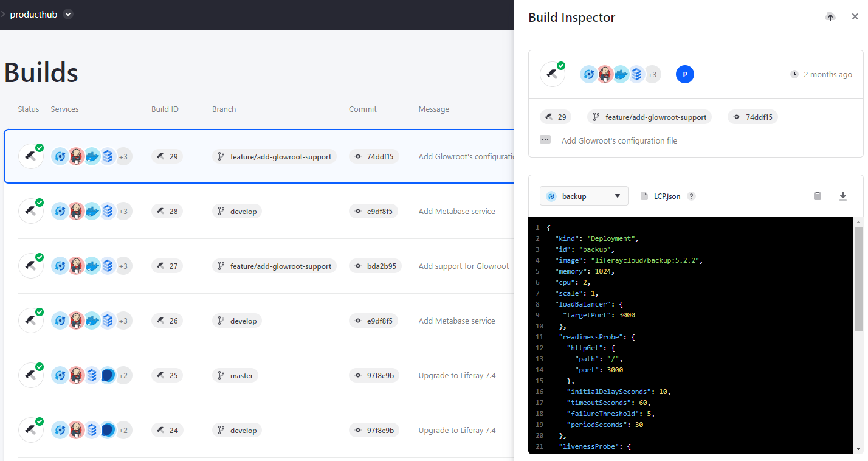Expand the +2 services badge for build 25
The width and height of the screenshot is (868, 461).
point(123,375)
